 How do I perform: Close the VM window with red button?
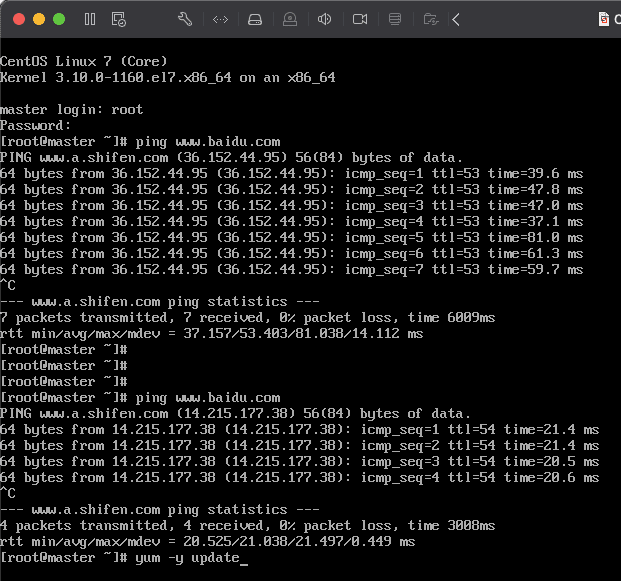(19, 19)
